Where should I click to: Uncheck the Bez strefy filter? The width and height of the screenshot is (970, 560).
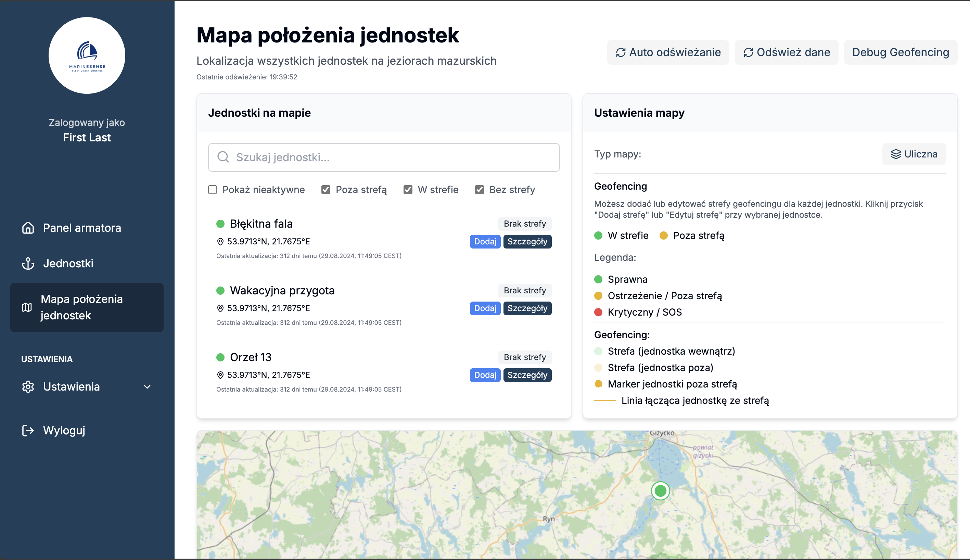point(480,190)
